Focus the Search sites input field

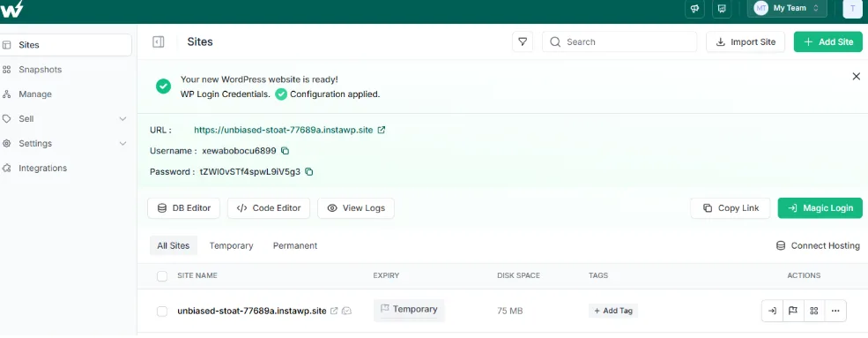[619, 41]
